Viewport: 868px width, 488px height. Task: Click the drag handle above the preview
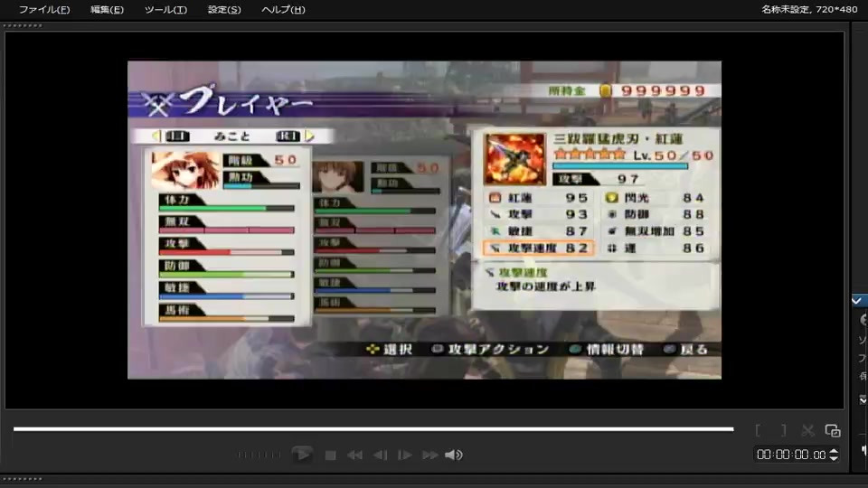[x=23, y=25]
